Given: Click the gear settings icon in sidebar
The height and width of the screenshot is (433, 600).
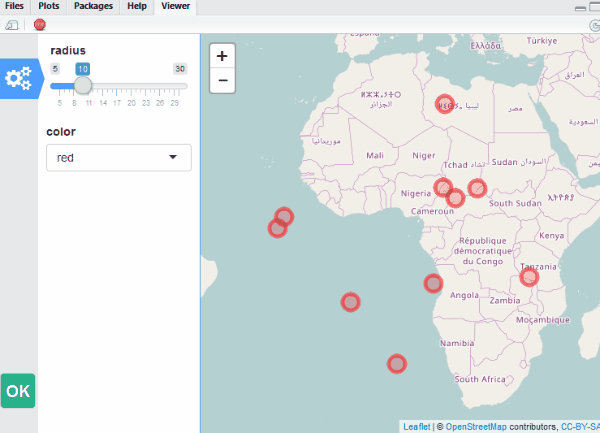Looking at the screenshot, I should pos(18,79).
